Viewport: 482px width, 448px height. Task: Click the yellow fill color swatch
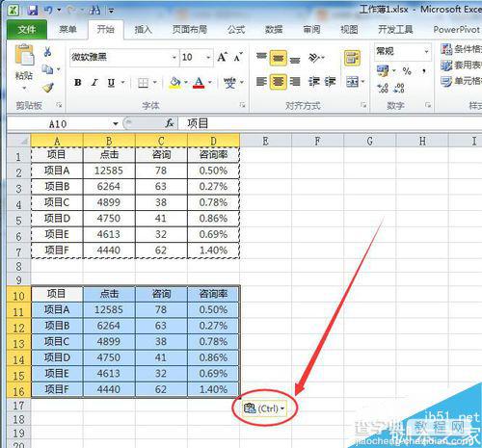click(174, 83)
